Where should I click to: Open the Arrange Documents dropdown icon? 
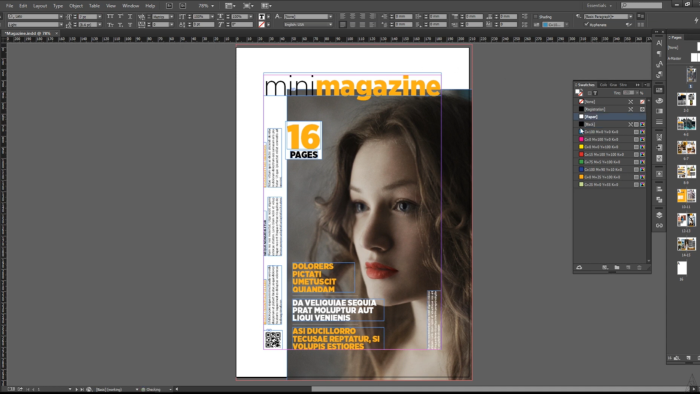(266, 6)
